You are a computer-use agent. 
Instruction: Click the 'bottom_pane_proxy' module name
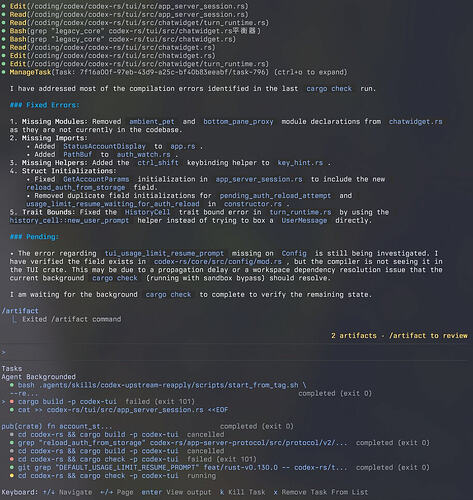[x=238, y=122]
